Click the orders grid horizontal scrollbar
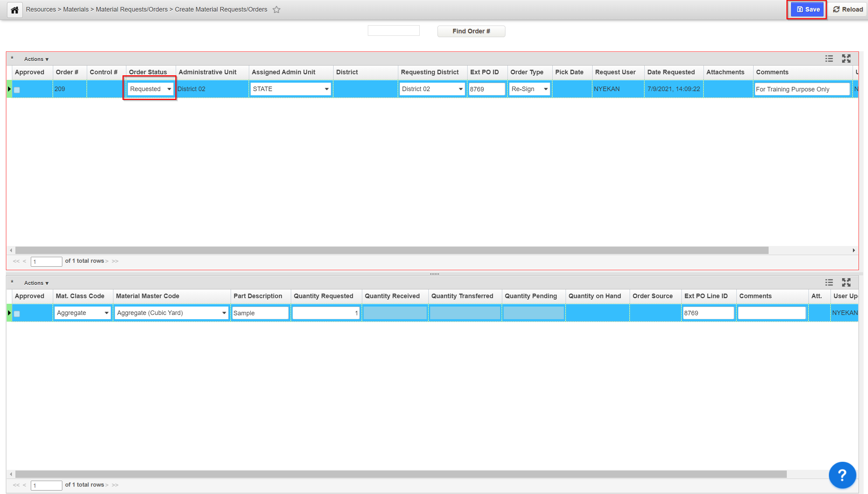Image resolution: width=868 pixels, height=494 pixels. tap(392, 250)
